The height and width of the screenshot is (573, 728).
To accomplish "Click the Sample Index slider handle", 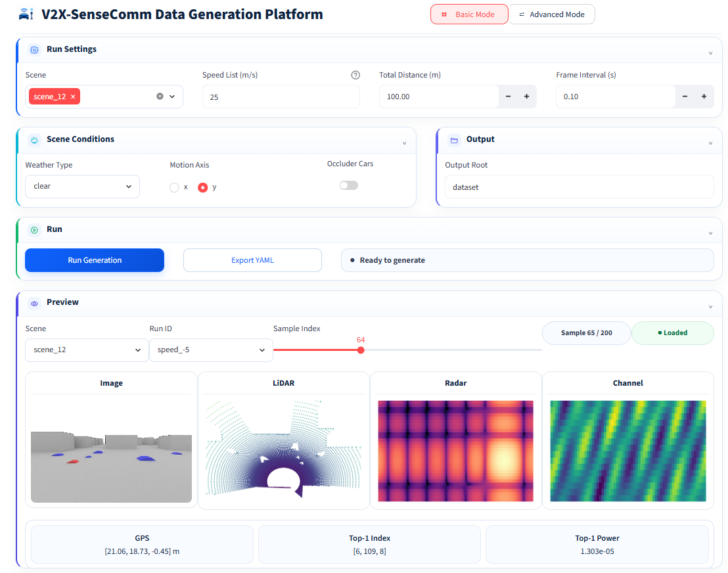I will [x=361, y=350].
